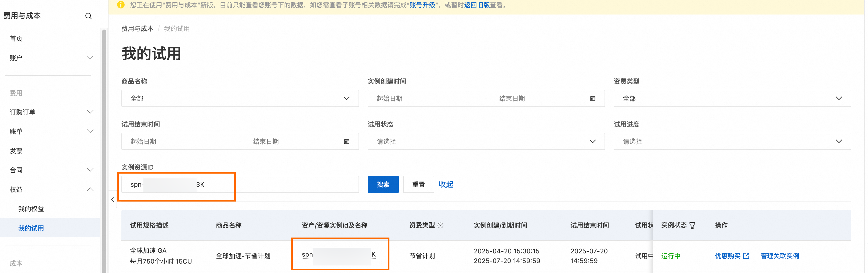Open 发票 in the sidebar
The width and height of the screenshot is (868, 273).
16,151
